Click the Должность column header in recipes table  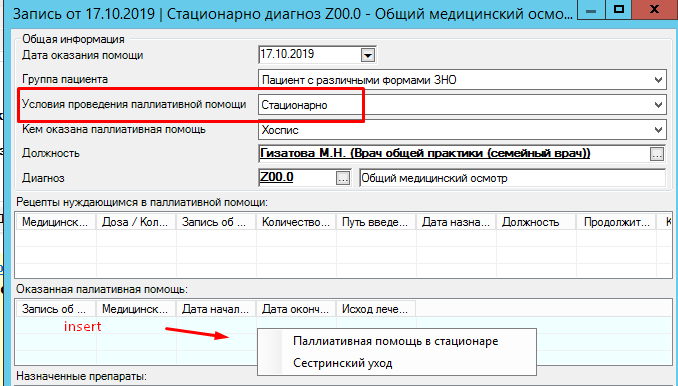click(536, 222)
